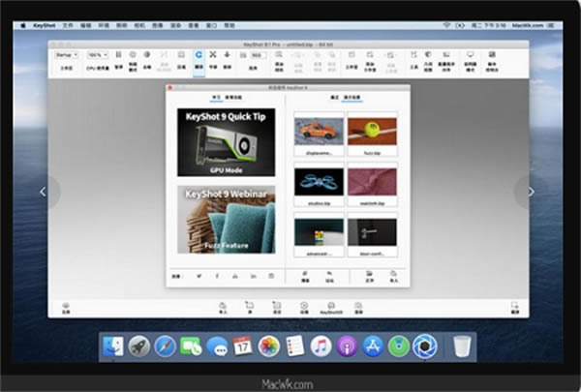Click the Import button in the welcome dialog

pos(393,277)
